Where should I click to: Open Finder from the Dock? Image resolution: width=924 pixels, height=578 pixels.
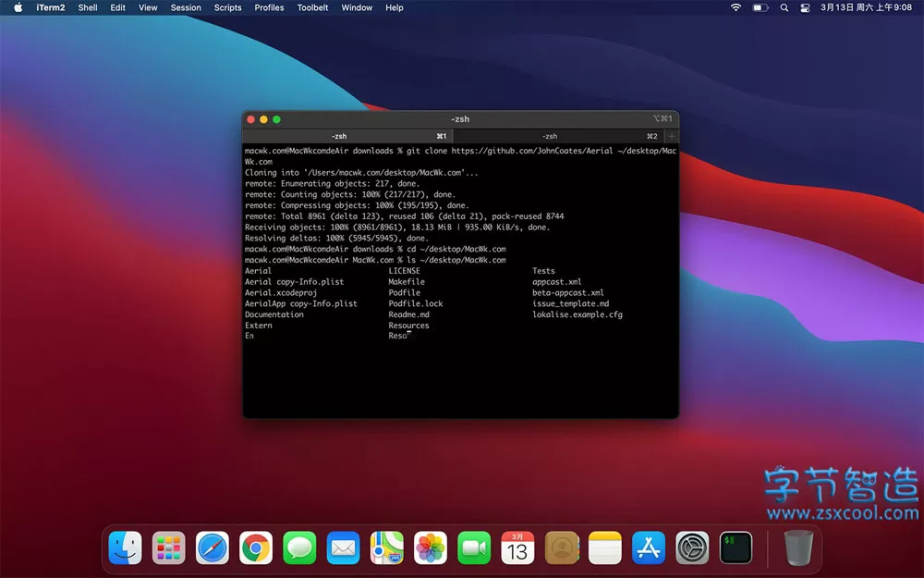point(125,547)
